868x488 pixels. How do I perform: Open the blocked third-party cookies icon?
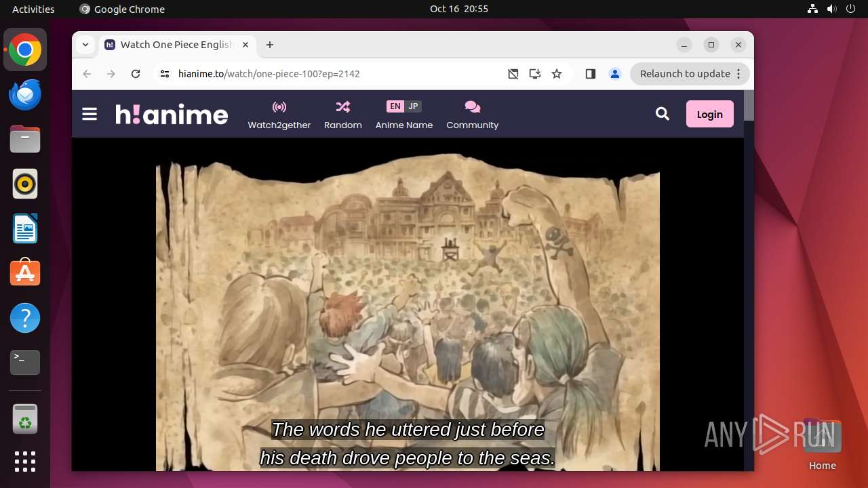[x=513, y=74]
